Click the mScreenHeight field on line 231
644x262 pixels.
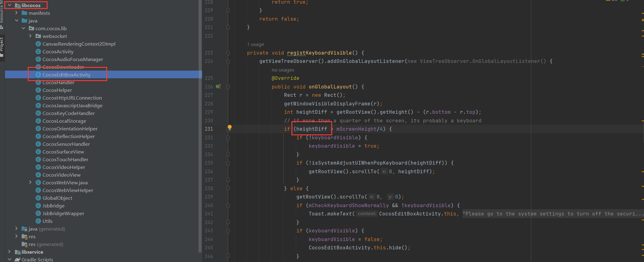[x=356, y=129]
